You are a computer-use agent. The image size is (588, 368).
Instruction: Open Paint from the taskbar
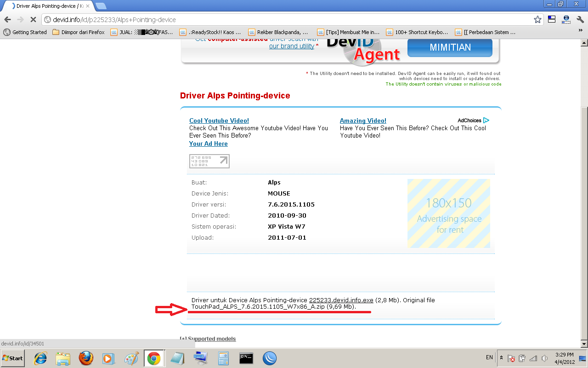click(x=131, y=358)
